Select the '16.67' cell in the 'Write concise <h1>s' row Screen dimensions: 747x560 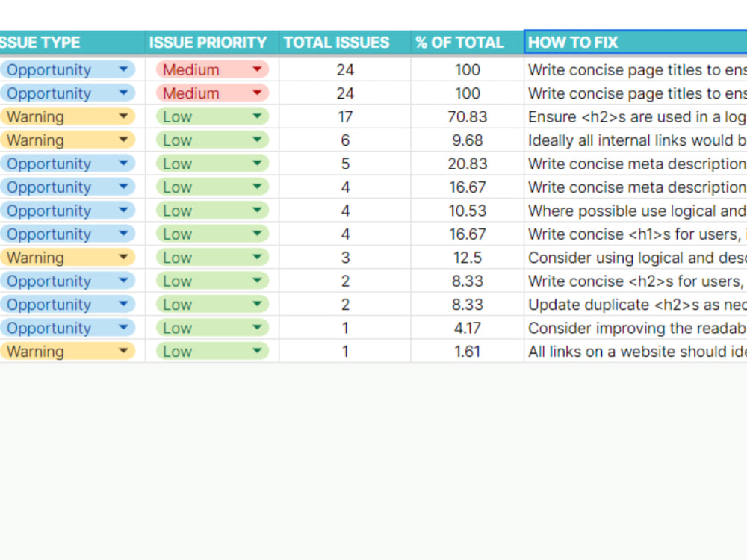coord(467,234)
